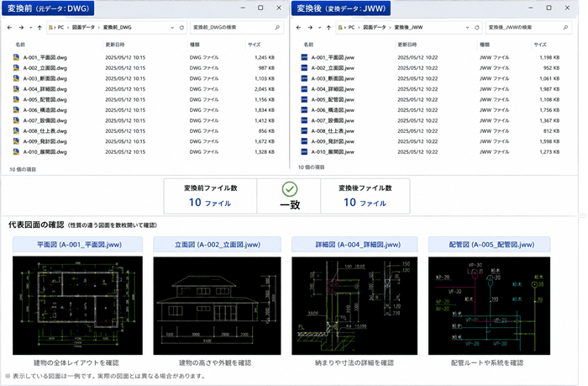Expand address bar history in 変換後_JWW window
The height and width of the screenshot is (386, 588).
click(x=467, y=28)
